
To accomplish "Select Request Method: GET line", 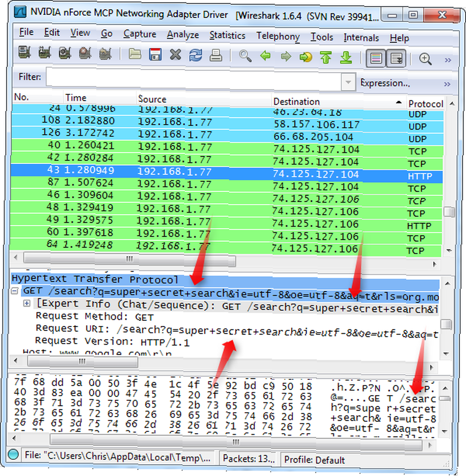I will coord(95,317).
